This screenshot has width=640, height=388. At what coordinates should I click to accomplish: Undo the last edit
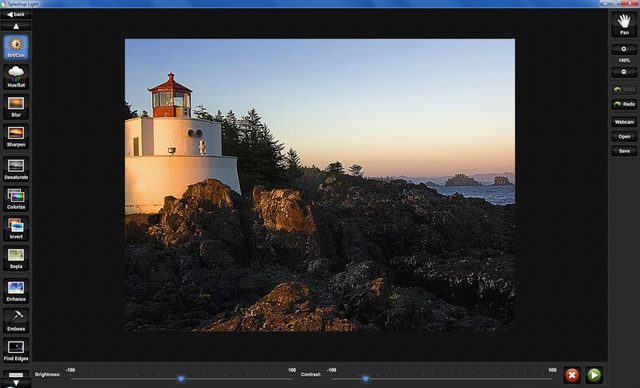pos(624,89)
